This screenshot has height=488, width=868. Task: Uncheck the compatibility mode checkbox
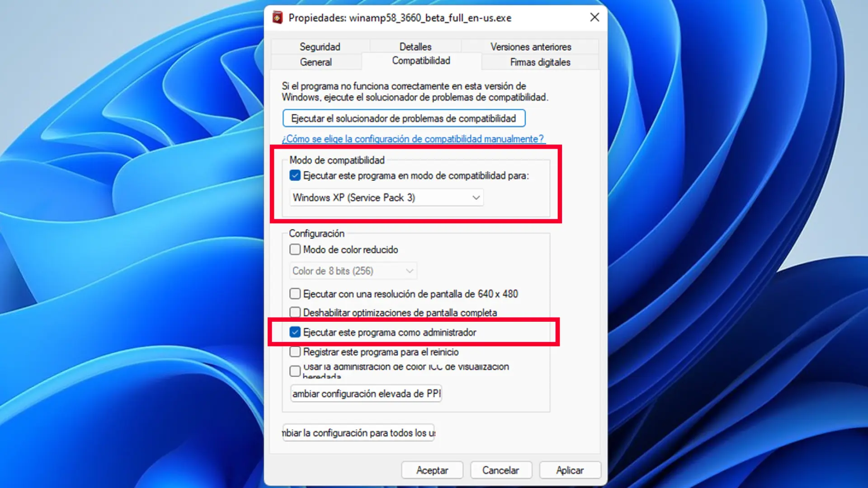pos(295,175)
